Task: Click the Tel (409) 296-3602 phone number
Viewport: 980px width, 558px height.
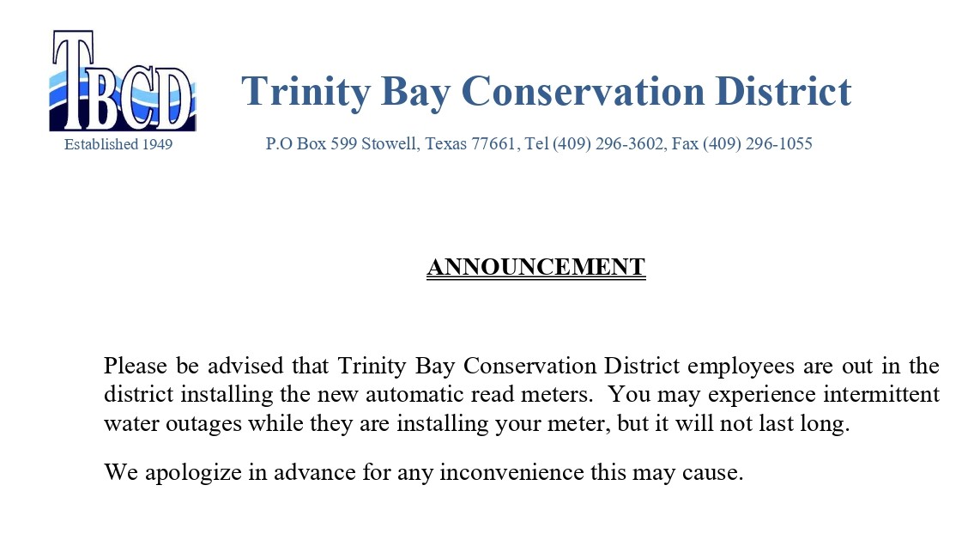Action: pyautogui.click(x=595, y=144)
